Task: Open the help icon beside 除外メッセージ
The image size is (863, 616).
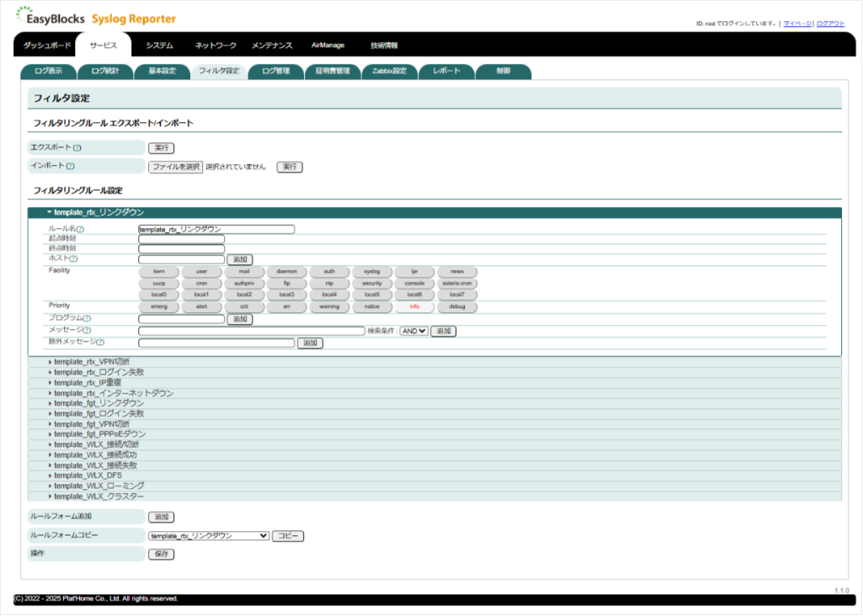Action: [x=100, y=343]
